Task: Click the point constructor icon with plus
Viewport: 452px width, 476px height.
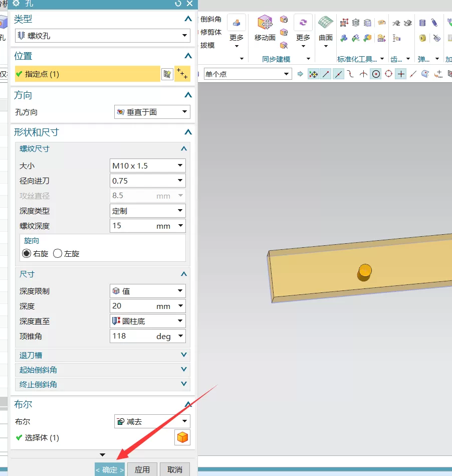Action: (x=438, y=74)
